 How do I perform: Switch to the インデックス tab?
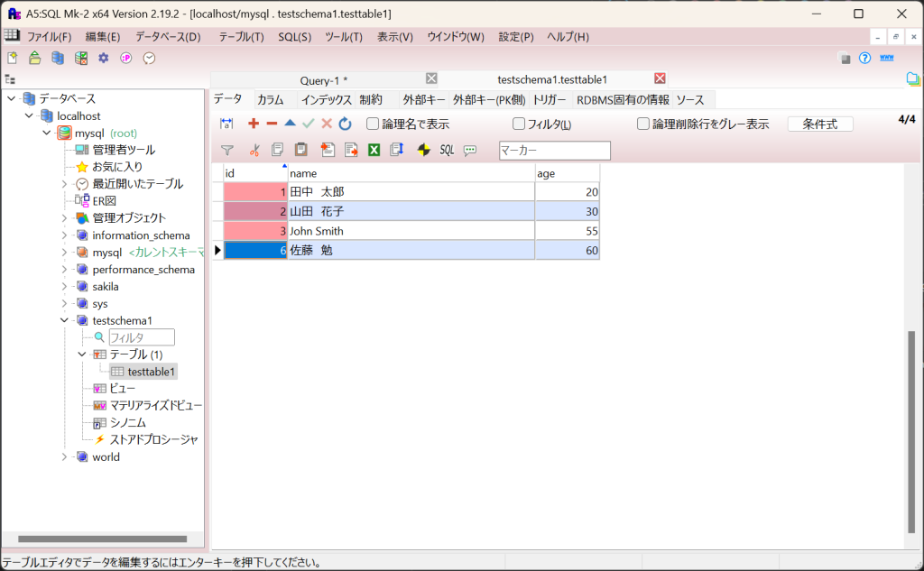click(x=326, y=100)
